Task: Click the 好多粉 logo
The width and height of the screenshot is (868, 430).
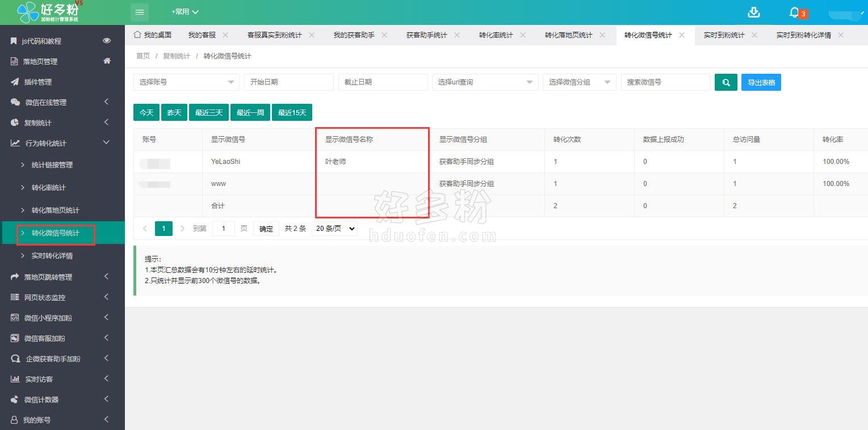Action: coord(51,12)
